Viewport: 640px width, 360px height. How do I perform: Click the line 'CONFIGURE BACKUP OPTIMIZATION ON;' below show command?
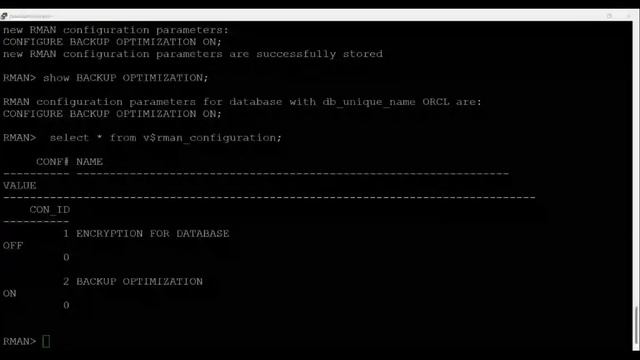pos(112,114)
